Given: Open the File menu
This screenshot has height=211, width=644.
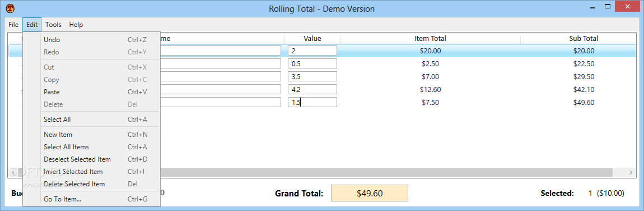Looking at the screenshot, I should coord(13,25).
